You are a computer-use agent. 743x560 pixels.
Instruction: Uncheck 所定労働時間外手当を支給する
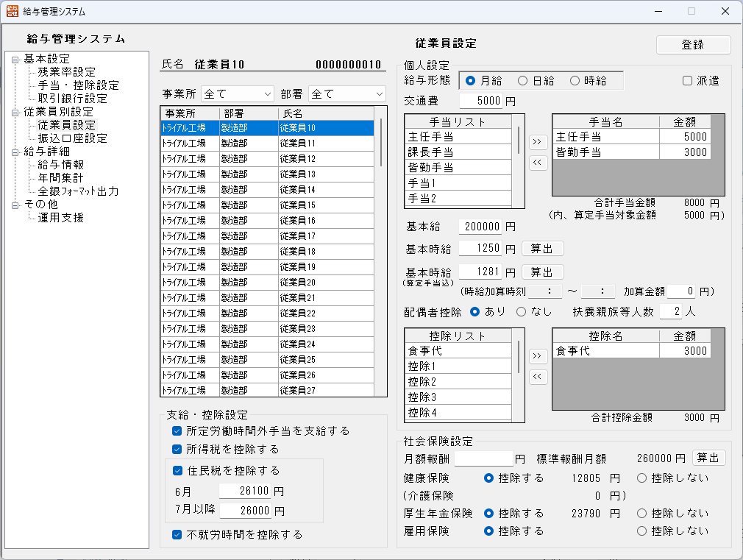(x=177, y=430)
